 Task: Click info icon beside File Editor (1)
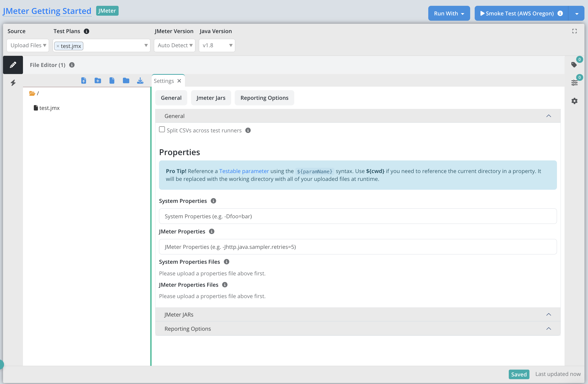72,65
